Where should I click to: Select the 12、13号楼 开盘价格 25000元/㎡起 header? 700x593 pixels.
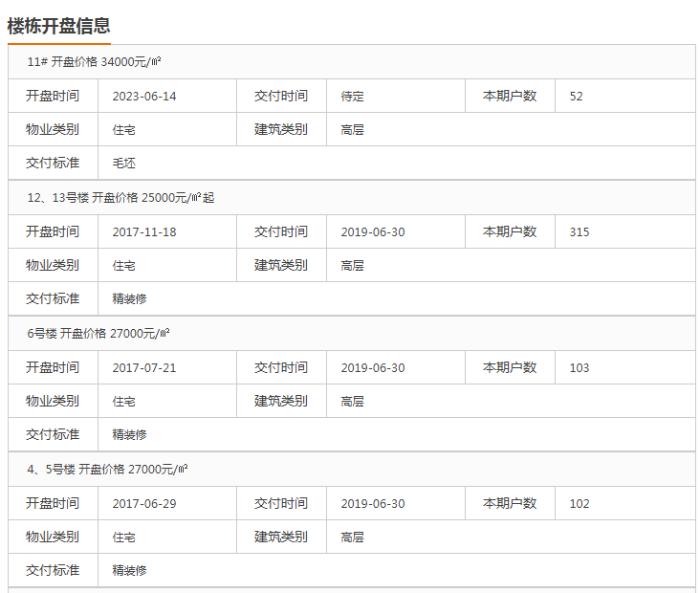coord(352,198)
